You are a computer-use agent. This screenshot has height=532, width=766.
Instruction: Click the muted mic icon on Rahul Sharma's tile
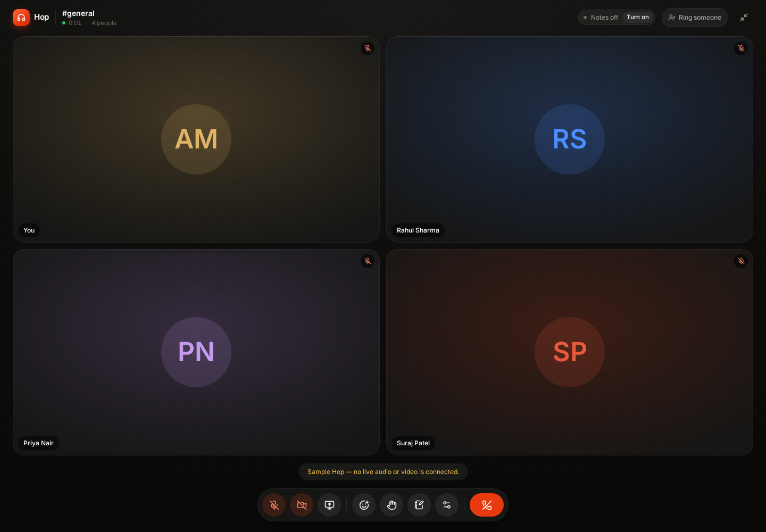(x=741, y=48)
